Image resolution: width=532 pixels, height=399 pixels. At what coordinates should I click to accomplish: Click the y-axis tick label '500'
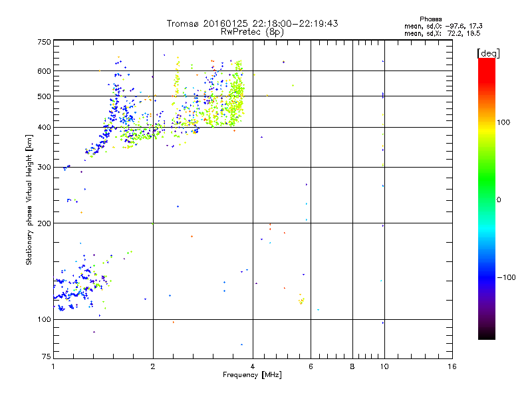(x=44, y=96)
